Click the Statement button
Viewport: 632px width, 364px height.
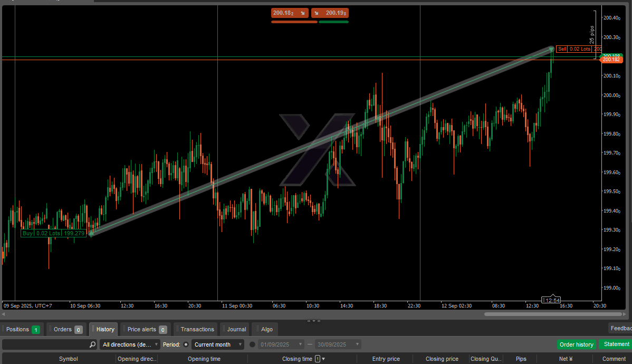point(616,344)
